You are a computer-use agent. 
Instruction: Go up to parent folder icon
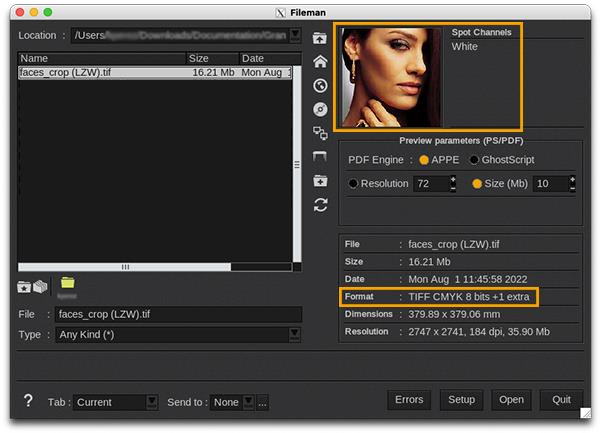tap(320, 38)
